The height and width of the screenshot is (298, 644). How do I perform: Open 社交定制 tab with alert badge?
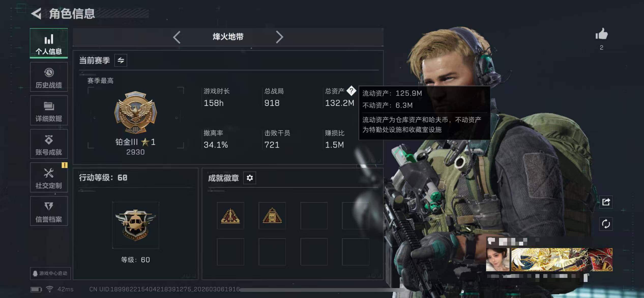[x=49, y=178]
